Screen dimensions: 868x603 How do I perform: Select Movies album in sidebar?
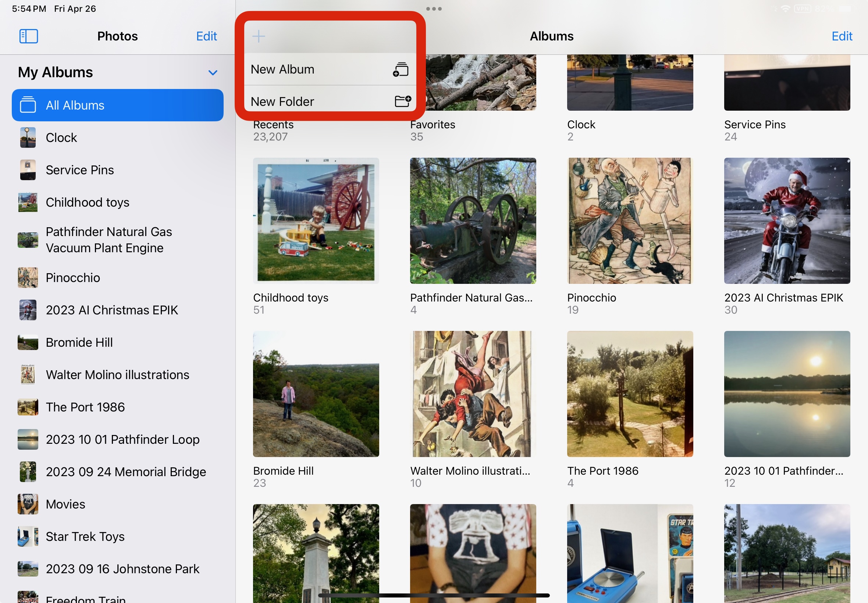tap(65, 504)
